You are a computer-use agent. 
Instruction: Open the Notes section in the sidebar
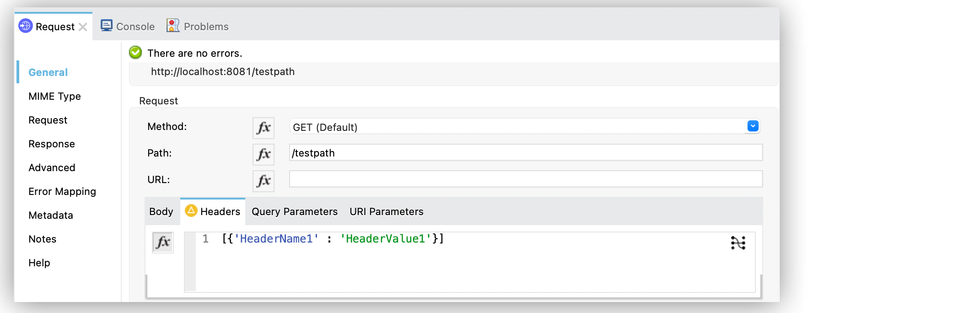tap(42, 239)
